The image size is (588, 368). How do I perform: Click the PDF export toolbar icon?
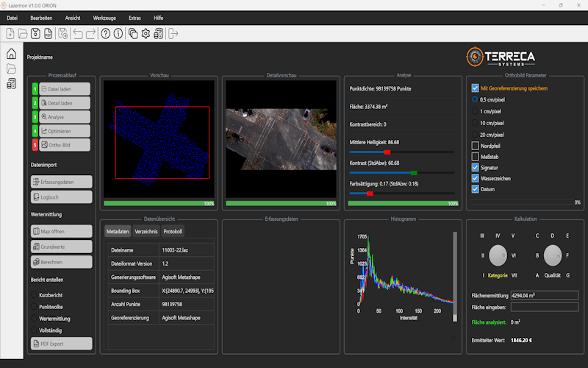point(49,33)
